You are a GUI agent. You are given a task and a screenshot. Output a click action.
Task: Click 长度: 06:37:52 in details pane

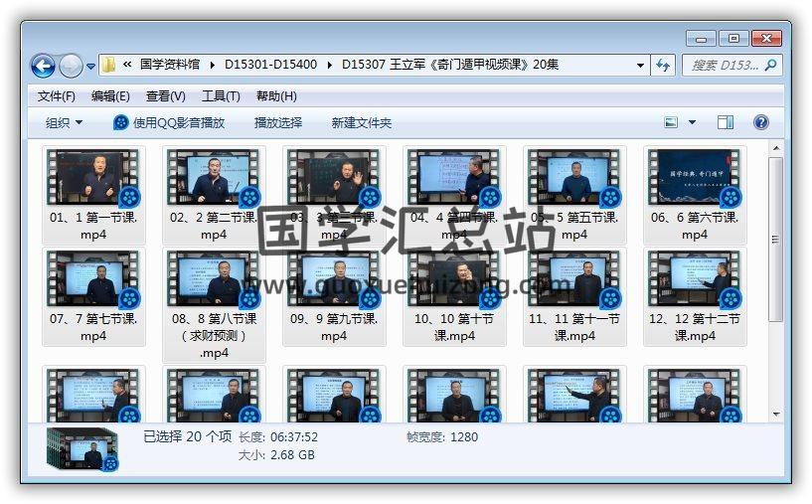tap(278, 437)
